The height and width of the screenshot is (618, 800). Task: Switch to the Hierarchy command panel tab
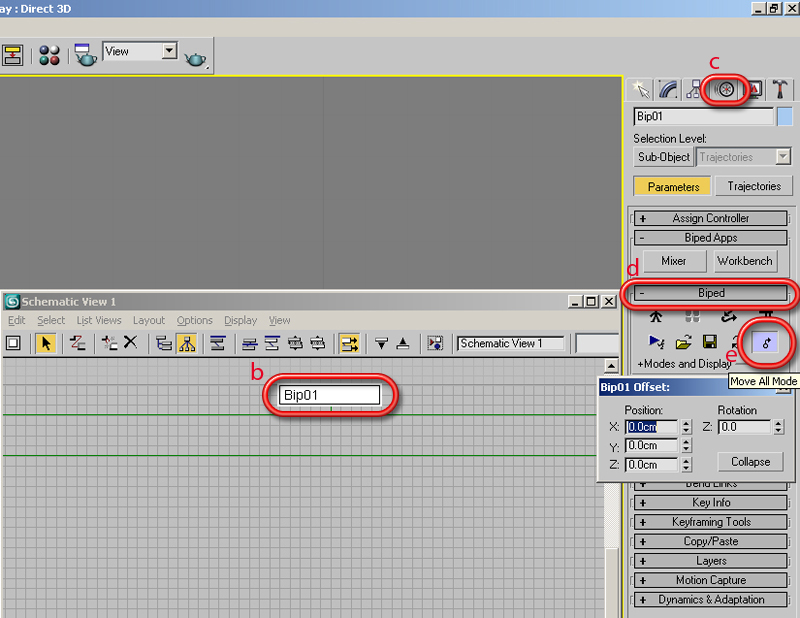point(693,90)
